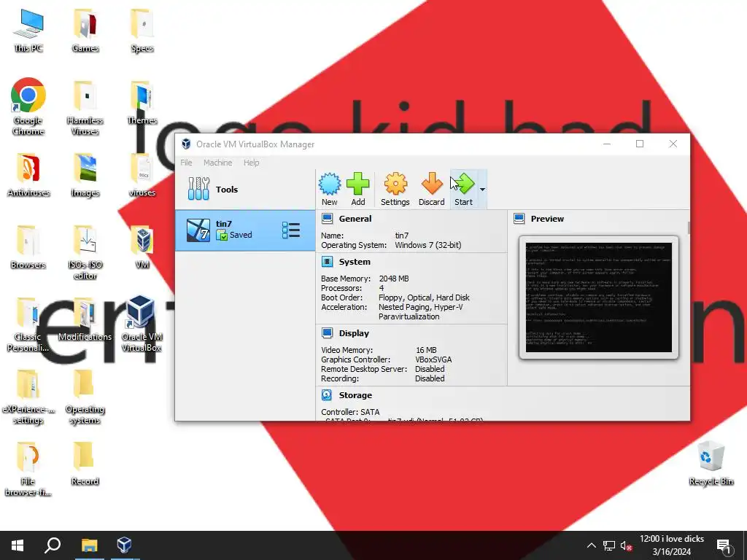Click the Preview section header
This screenshot has width=747, height=560.
click(547, 219)
